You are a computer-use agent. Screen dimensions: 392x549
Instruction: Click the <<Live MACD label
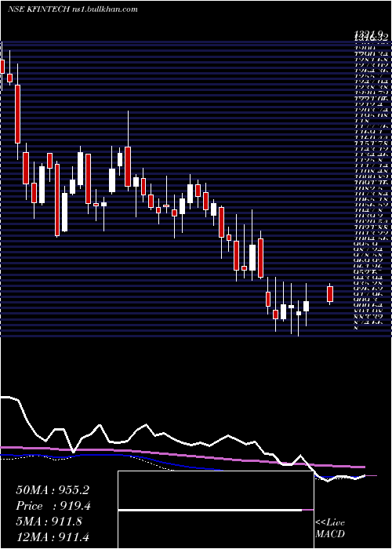330,529
